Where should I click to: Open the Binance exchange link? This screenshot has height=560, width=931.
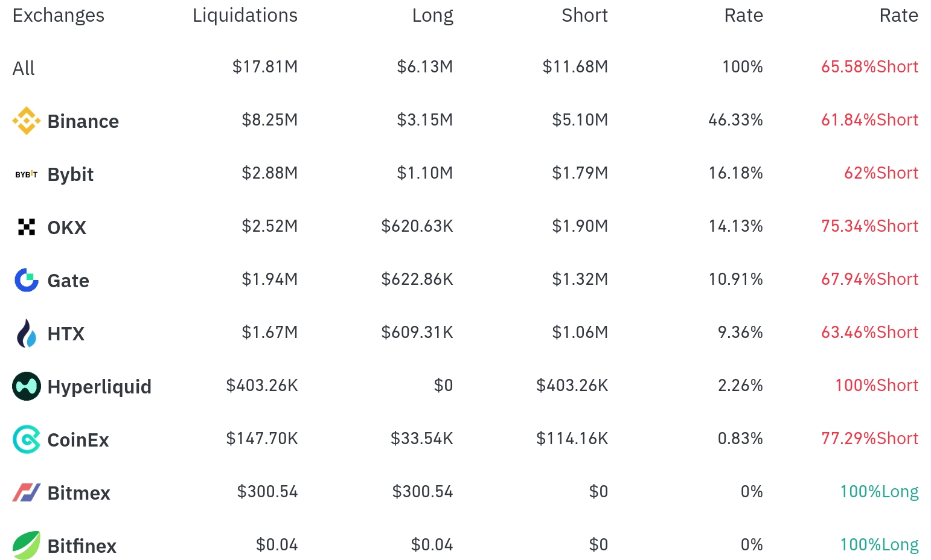click(x=83, y=121)
